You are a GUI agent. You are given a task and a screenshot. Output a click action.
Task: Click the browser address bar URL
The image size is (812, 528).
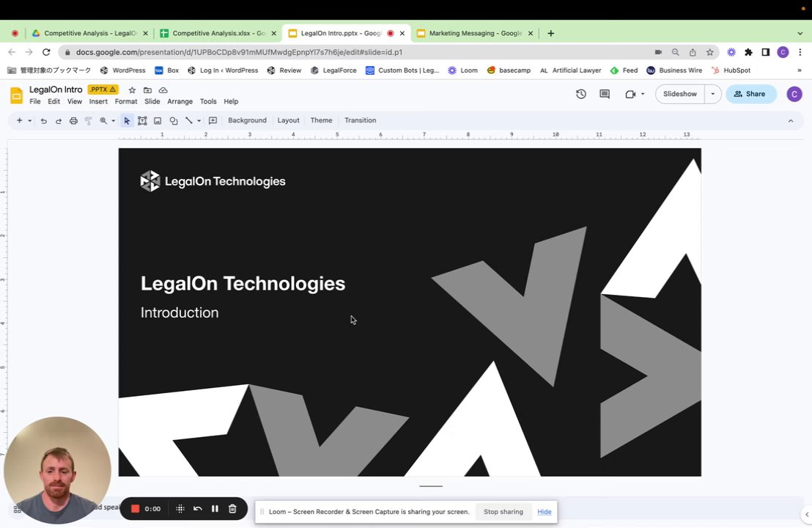coord(239,52)
